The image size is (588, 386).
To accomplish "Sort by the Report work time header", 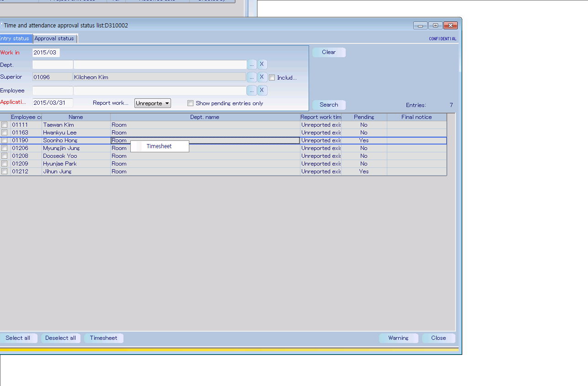I will click(321, 117).
